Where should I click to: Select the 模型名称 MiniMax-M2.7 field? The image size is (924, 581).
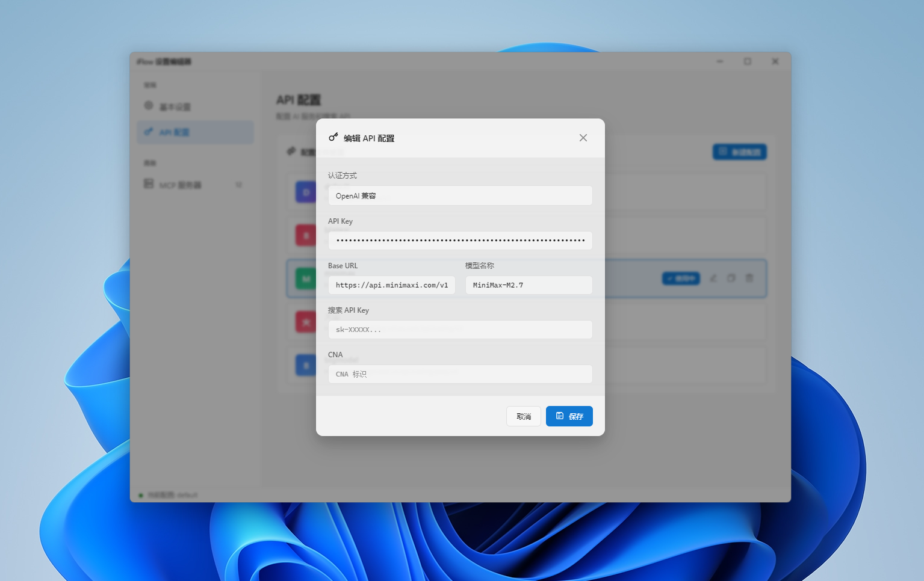coord(529,285)
